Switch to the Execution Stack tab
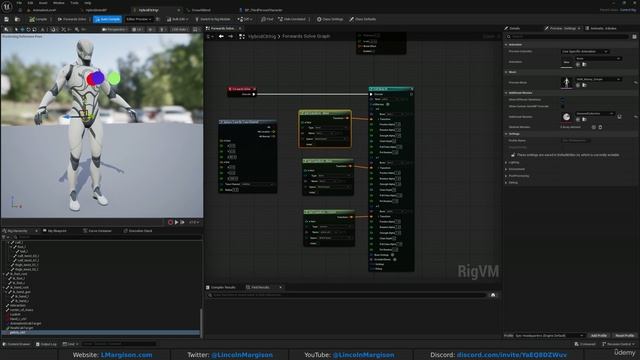The image size is (640, 360). (x=138, y=231)
